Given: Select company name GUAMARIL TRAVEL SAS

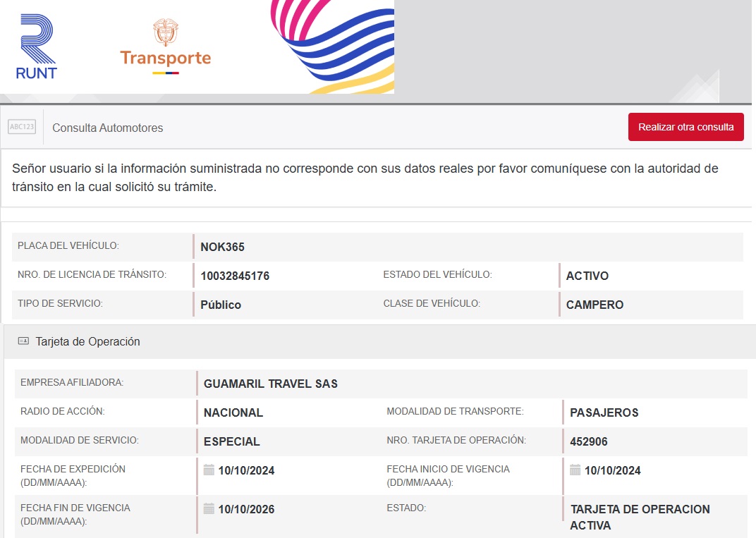Looking at the screenshot, I should (270, 384).
